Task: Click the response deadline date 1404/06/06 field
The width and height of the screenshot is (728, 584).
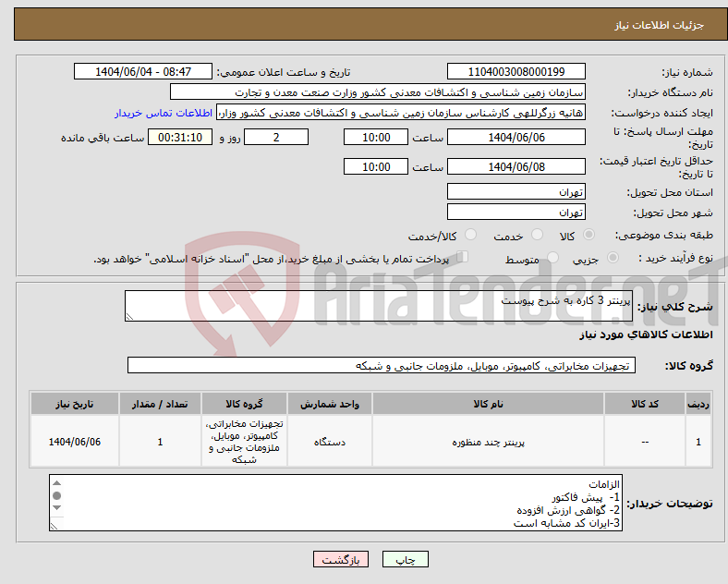Action: click(x=516, y=137)
